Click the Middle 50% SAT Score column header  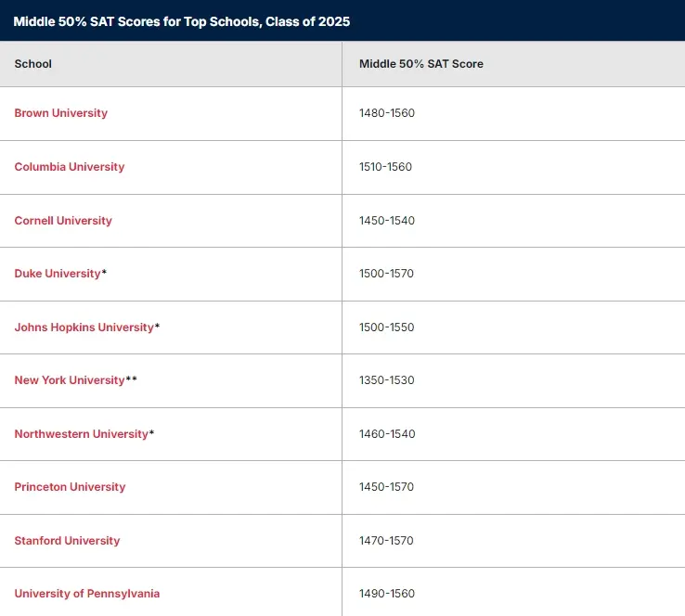[x=421, y=64]
